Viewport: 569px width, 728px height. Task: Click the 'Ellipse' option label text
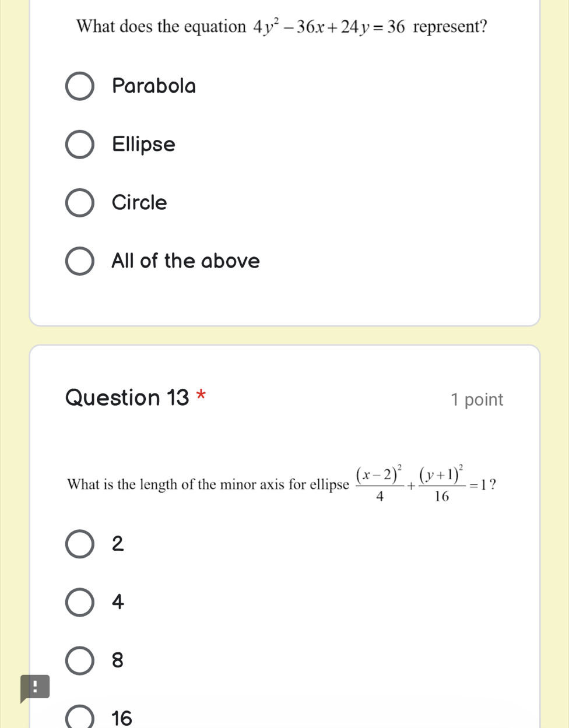(x=143, y=145)
